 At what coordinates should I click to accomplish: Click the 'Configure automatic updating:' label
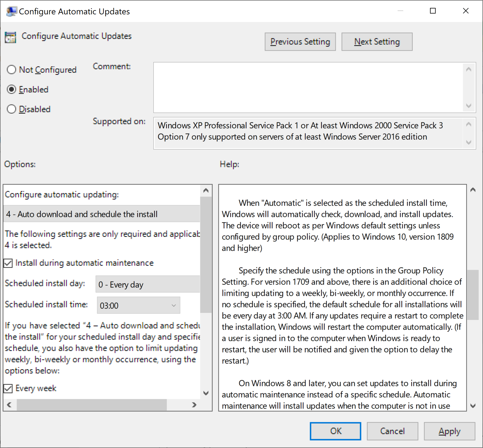[x=62, y=195]
